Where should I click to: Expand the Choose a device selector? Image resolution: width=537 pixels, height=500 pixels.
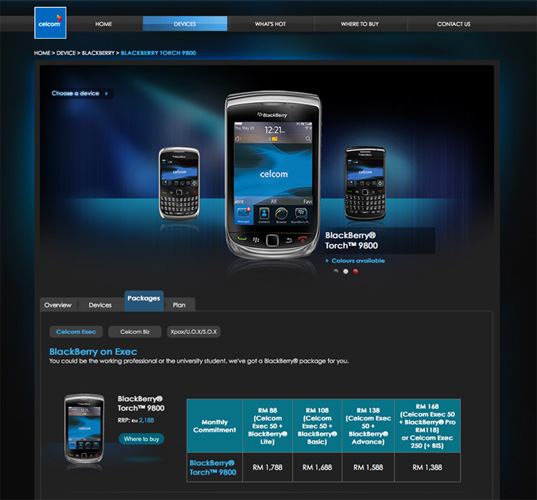(80, 93)
